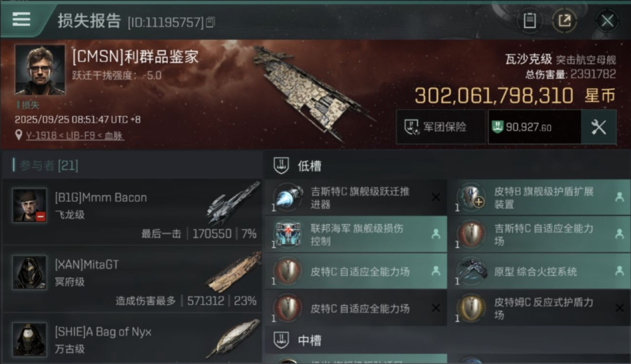Share the loss report via export icon
The height and width of the screenshot is (364, 631).
click(x=565, y=21)
